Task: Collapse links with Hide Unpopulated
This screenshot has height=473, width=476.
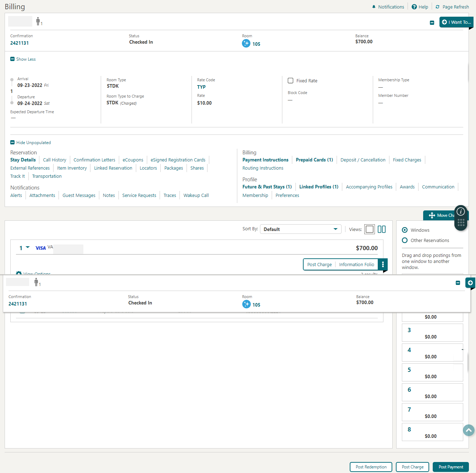Action: [x=31, y=143]
